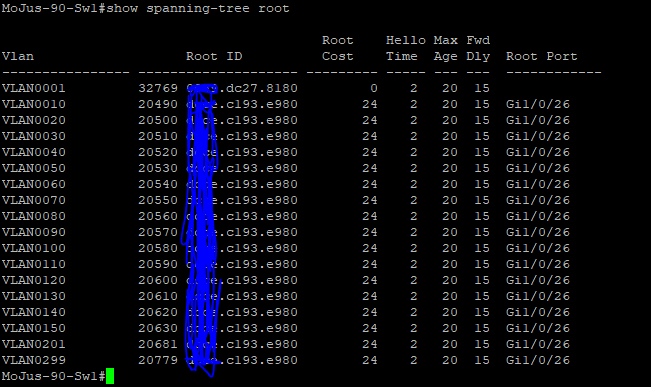Click the typed command 'show spanning-tree root'
This screenshot has width=651, height=387.
(x=198, y=9)
